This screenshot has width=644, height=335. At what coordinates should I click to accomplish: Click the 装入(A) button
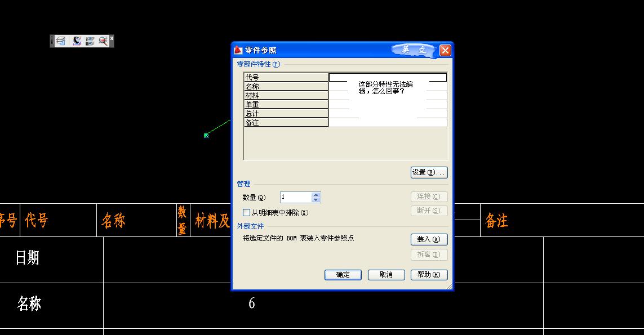coord(429,239)
